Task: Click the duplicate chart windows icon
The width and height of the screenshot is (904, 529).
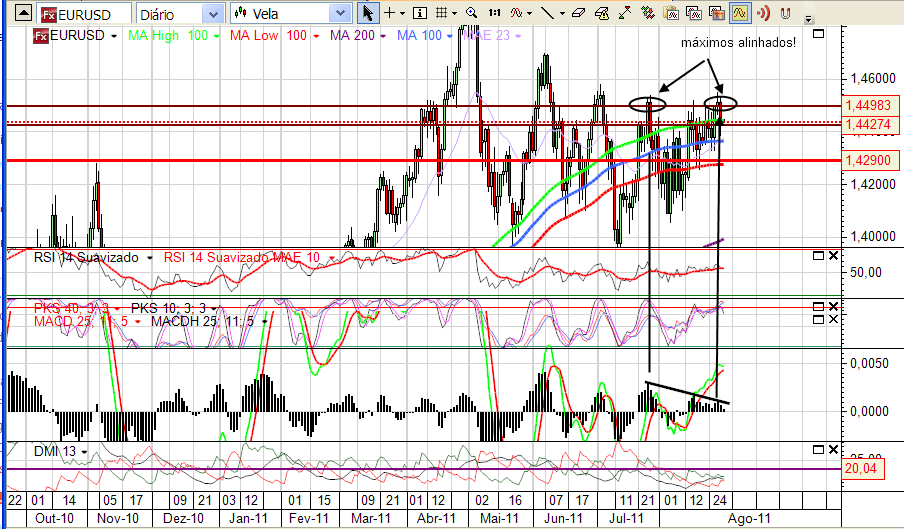Action: [x=694, y=13]
